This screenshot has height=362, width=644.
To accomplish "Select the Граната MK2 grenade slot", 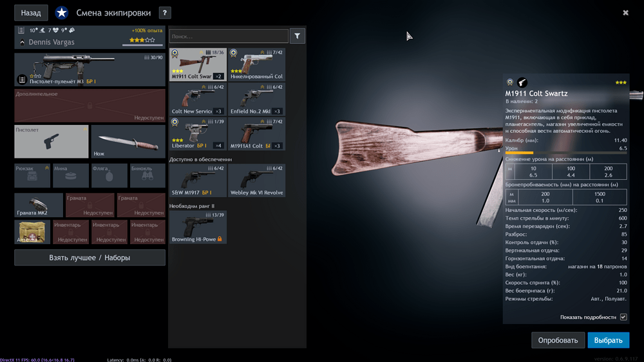I will pyautogui.click(x=39, y=205).
